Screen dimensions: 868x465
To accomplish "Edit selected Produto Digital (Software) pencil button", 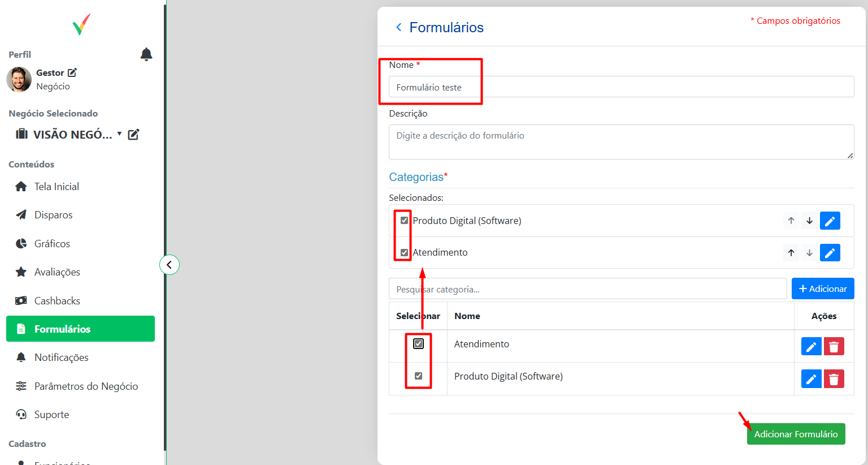I will (830, 221).
